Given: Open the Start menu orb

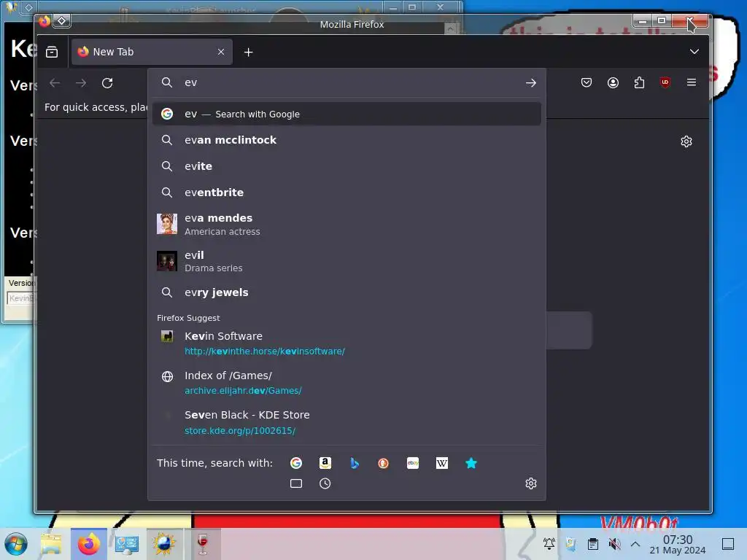Looking at the screenshot, I should tap(16, 544).
